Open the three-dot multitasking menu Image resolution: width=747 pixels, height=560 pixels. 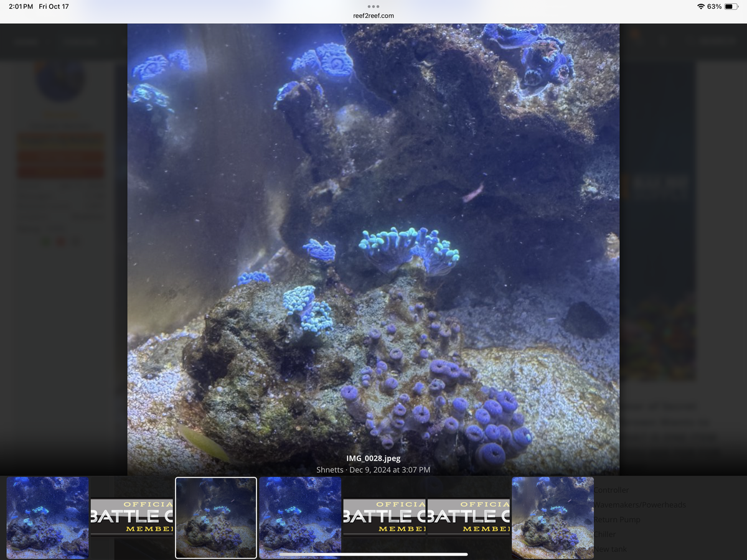click(x=374, y=6)
